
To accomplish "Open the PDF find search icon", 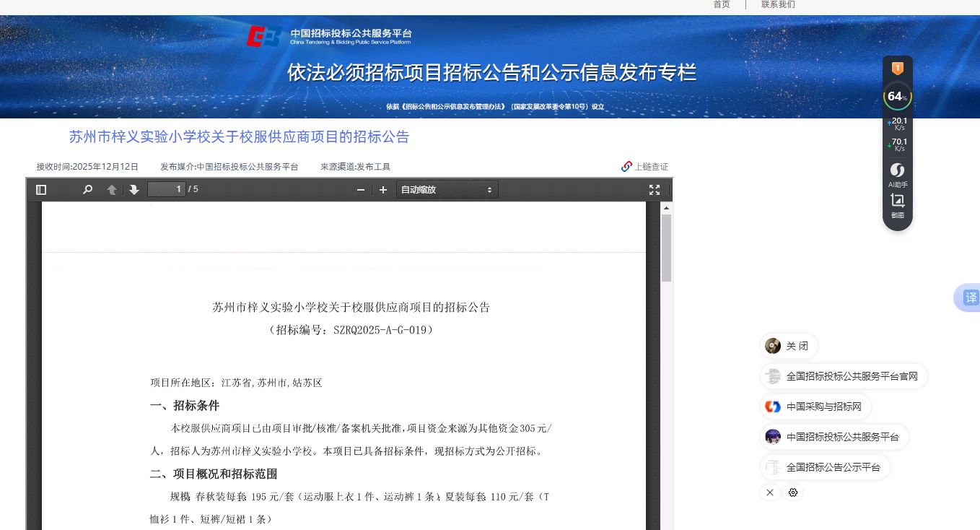I will [87, 190].
